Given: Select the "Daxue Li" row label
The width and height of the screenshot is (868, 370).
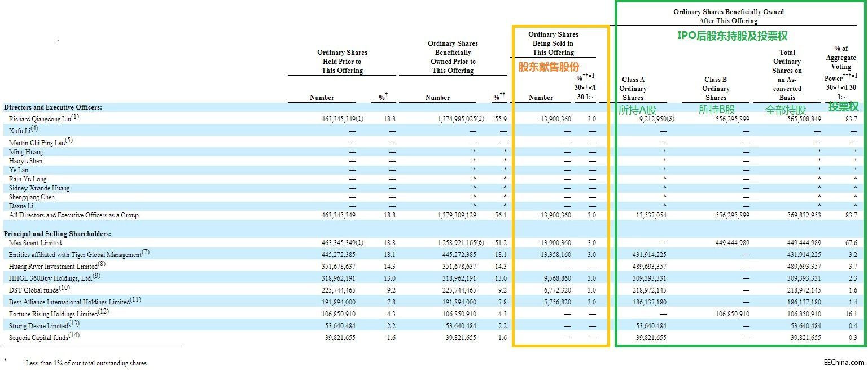Looking at the screenshot, I should [21, 206].
